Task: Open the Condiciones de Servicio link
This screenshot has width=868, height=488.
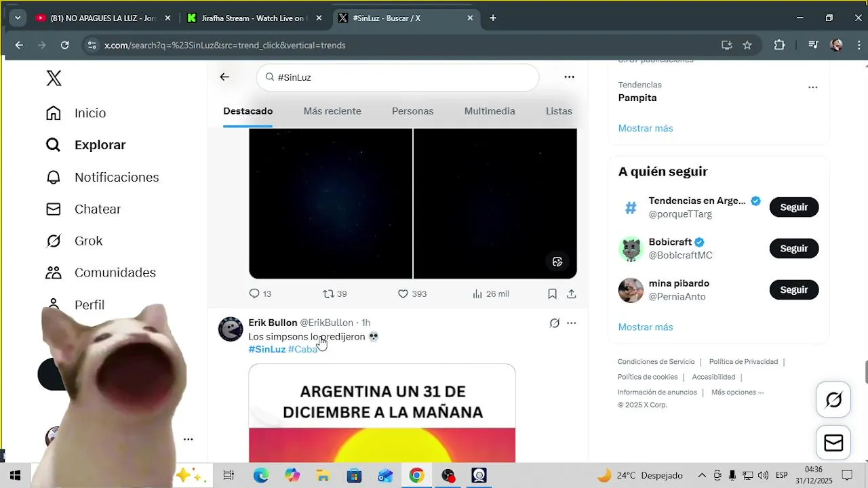Action: pos(656,362)
